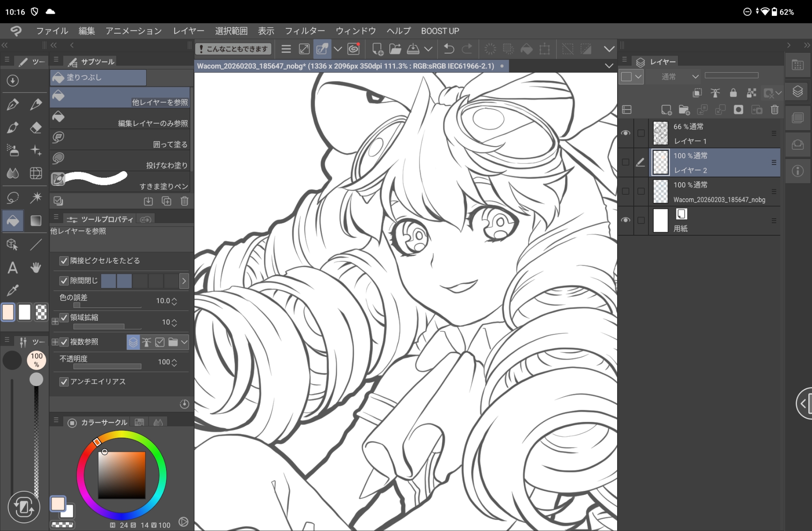Open the レイヤー menu
Screen dimensions: 812x531
tap(188, 31)
